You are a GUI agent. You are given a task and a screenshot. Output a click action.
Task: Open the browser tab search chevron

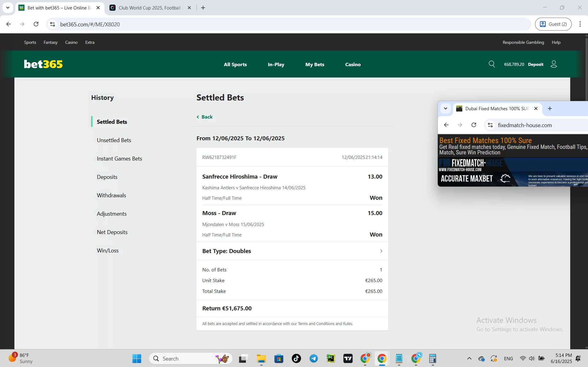[x=8, y=8]
